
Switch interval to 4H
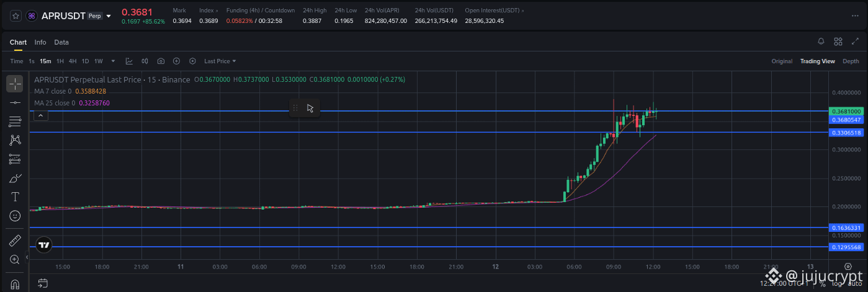[73, 61]
